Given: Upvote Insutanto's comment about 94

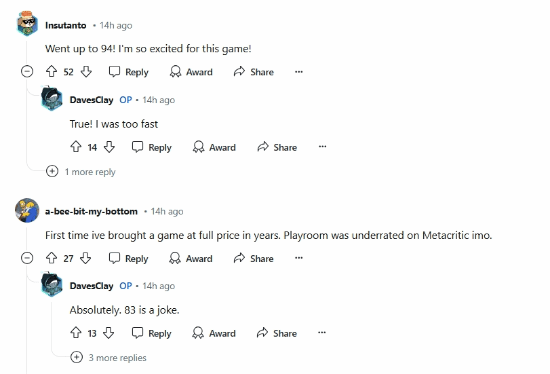Looking at the screenshot, I should point(52,72).
